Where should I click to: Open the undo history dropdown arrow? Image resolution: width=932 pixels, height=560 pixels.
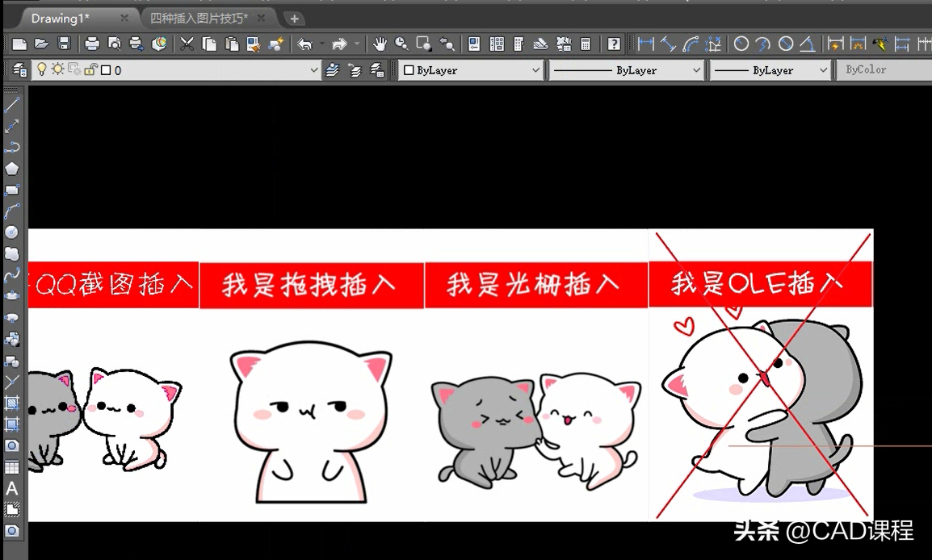[x=321, y=44]
